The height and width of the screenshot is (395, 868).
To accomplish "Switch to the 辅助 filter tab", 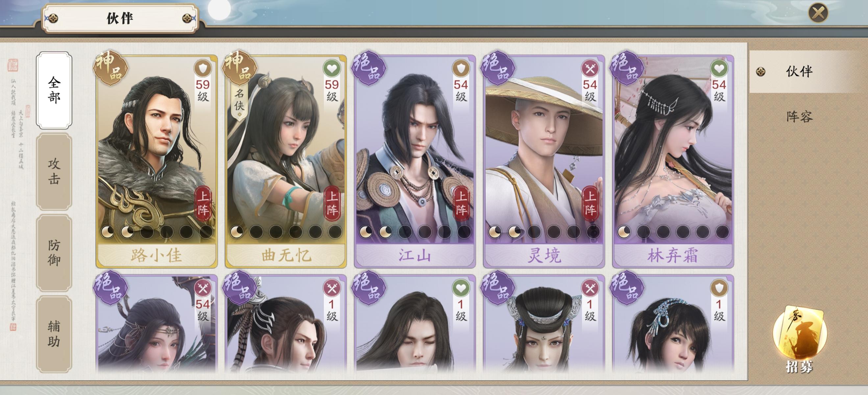I will pos(54,334).
